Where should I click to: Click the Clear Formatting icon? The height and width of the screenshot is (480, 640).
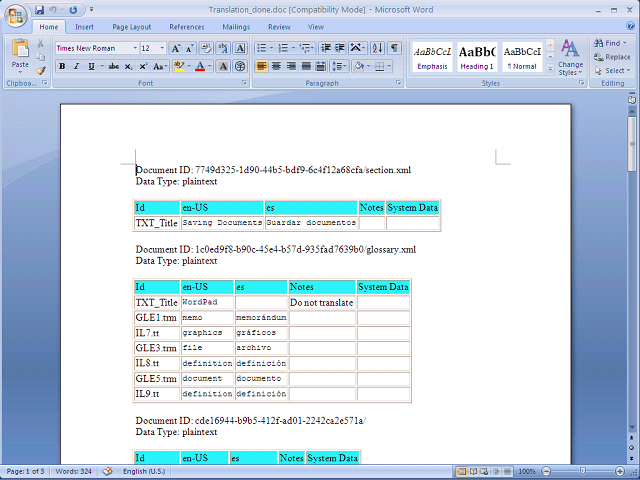click(x=206, y=49)
